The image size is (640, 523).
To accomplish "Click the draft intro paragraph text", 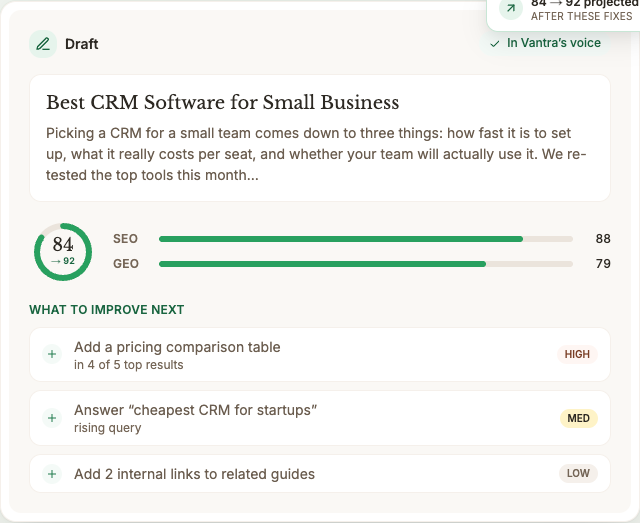I will click(316, 154).
